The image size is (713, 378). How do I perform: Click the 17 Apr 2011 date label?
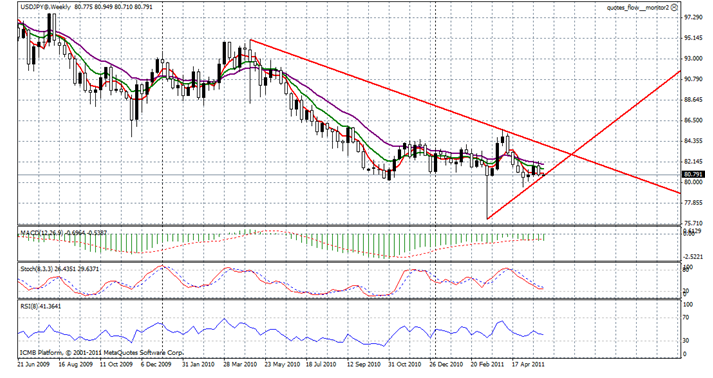528,364
